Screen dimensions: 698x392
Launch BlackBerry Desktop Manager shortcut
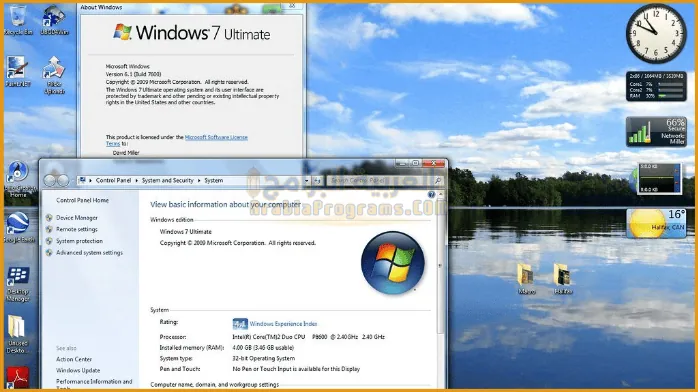pyautogui.click(x=18, y=284)
